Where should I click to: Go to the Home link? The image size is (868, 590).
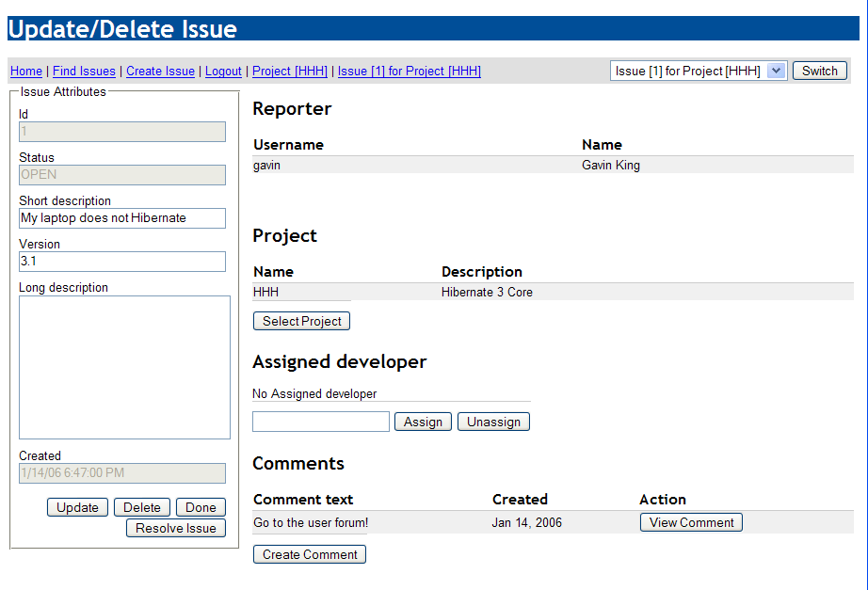click(x=26, y=71)
